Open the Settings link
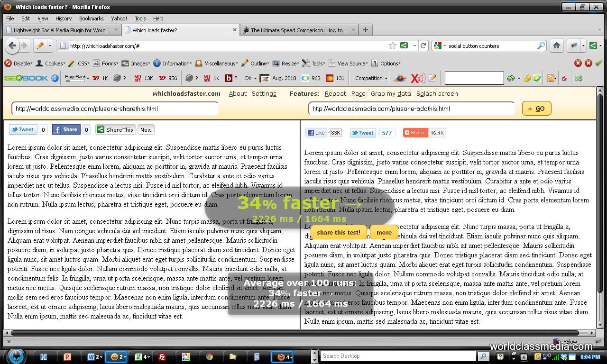This screenshot has height=364, width=607. click(264, 93)
